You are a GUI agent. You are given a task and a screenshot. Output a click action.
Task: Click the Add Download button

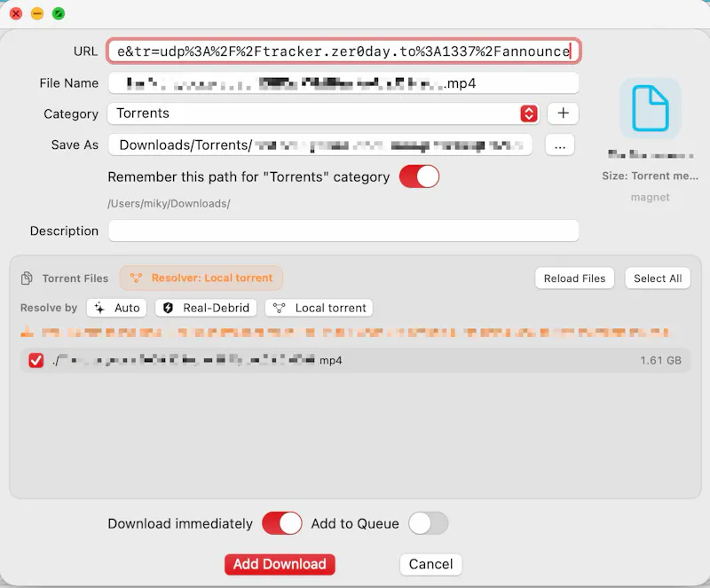280,564
